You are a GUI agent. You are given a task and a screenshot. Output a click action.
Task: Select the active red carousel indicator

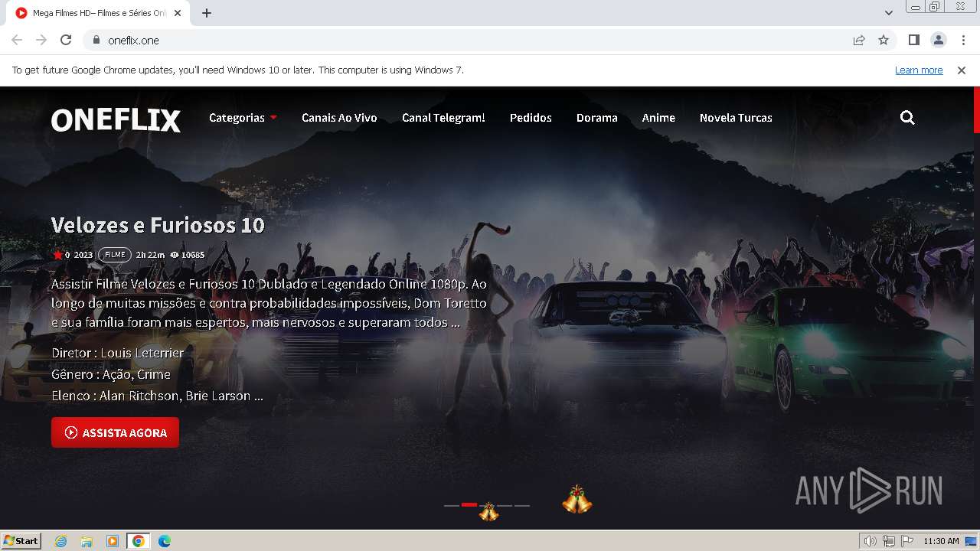click(x=469, y=505)
